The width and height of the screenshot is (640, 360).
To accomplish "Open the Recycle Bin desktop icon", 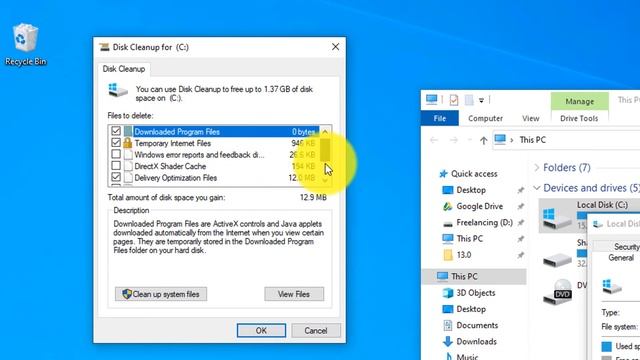I will (x=25, y=44).
